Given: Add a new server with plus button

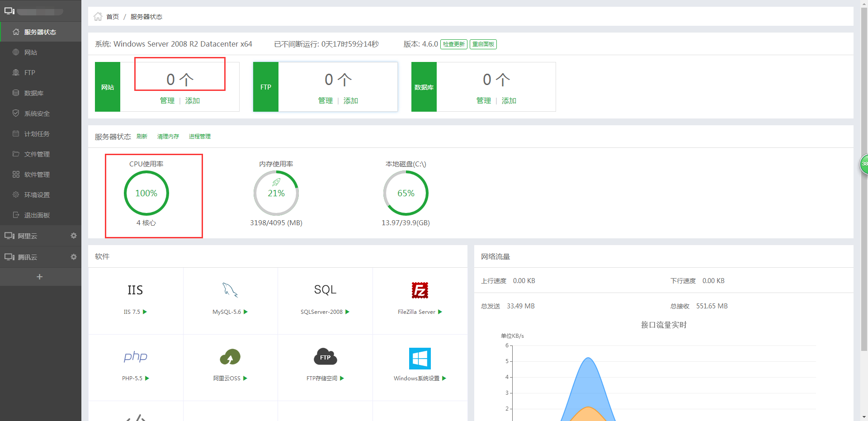Looking at the screenshot, I should click(40, 277).
